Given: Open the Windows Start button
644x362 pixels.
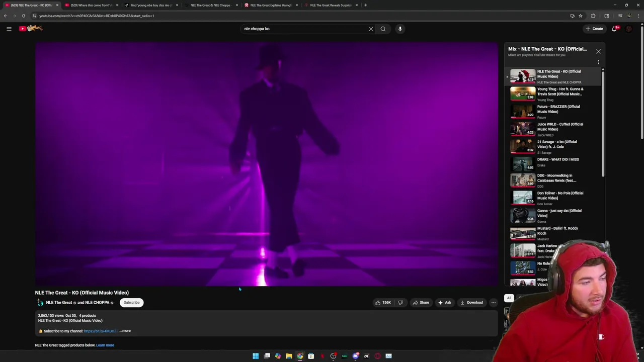Looking at the screenshot, I should pyautogui.click(x=256, y=356).
